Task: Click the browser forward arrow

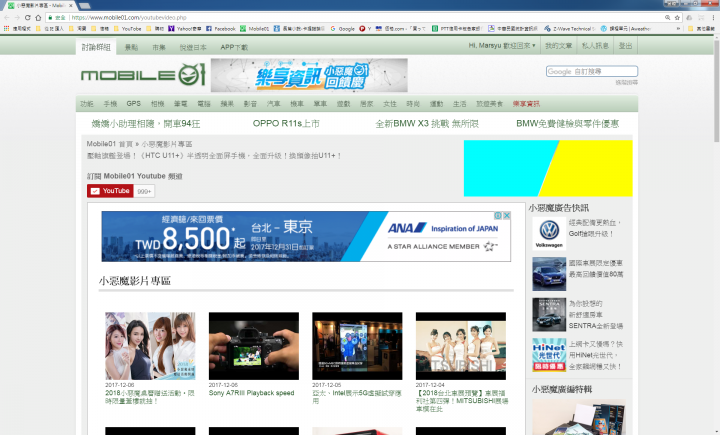Action: [17, 17]
